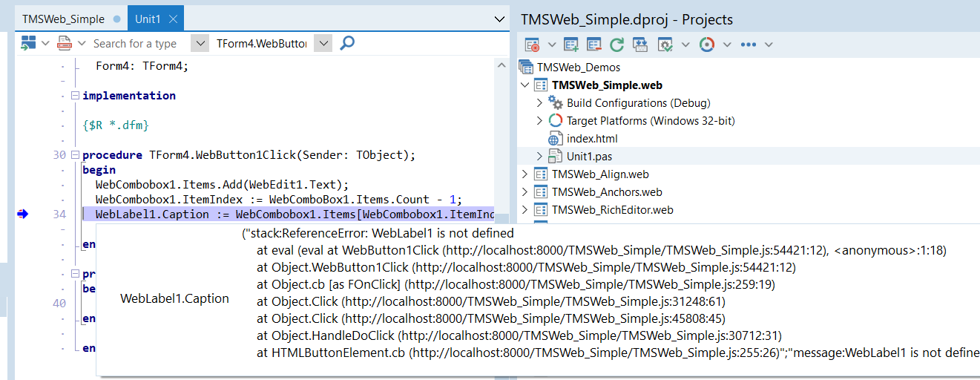Image resolution: width=980 pixels, height=380 pixels.
Task: Expand the TMSWeb_Anchors.web project
Action: (x=525, y=191)
